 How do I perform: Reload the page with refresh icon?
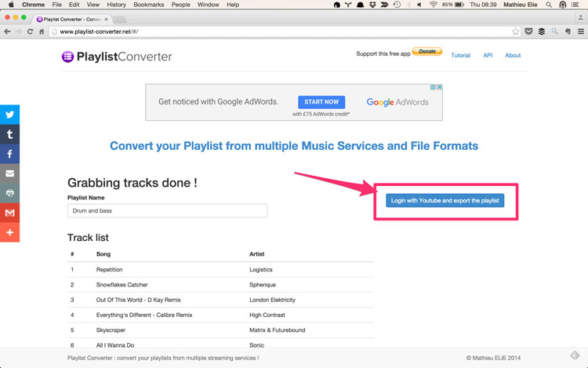coord(30,31)
